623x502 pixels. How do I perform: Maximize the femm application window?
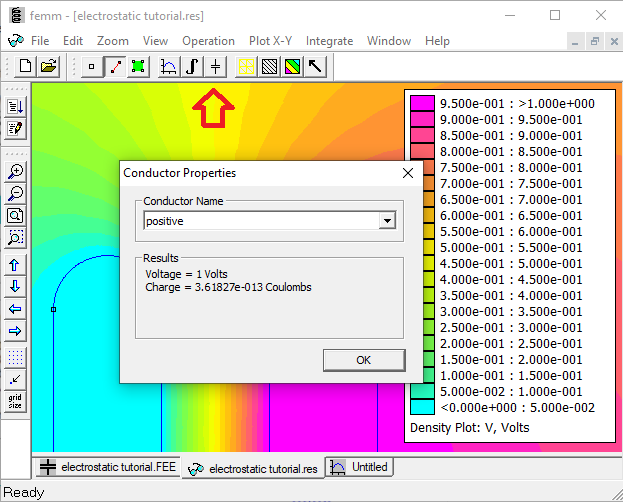click(x=555, y=15)
